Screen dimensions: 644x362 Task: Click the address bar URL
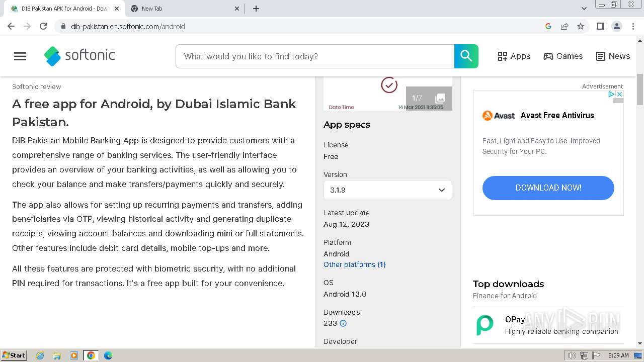[x=128, y=27]
